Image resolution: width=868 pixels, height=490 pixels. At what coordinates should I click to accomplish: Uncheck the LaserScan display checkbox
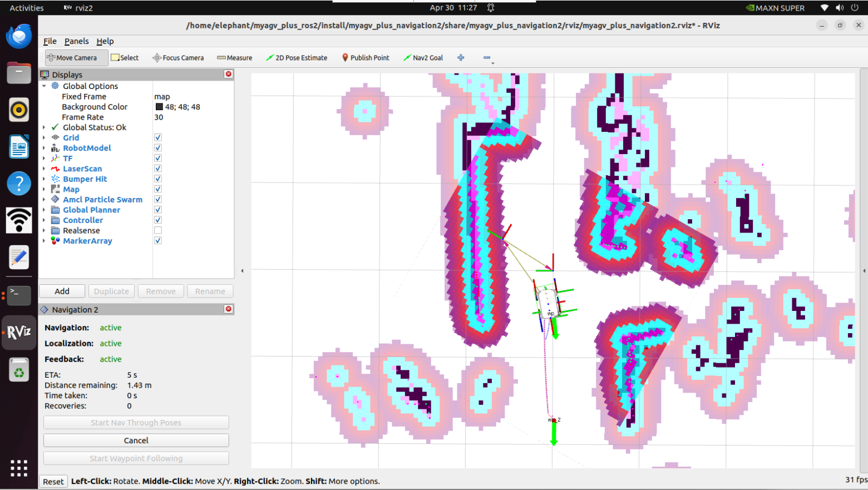point(158,169)
